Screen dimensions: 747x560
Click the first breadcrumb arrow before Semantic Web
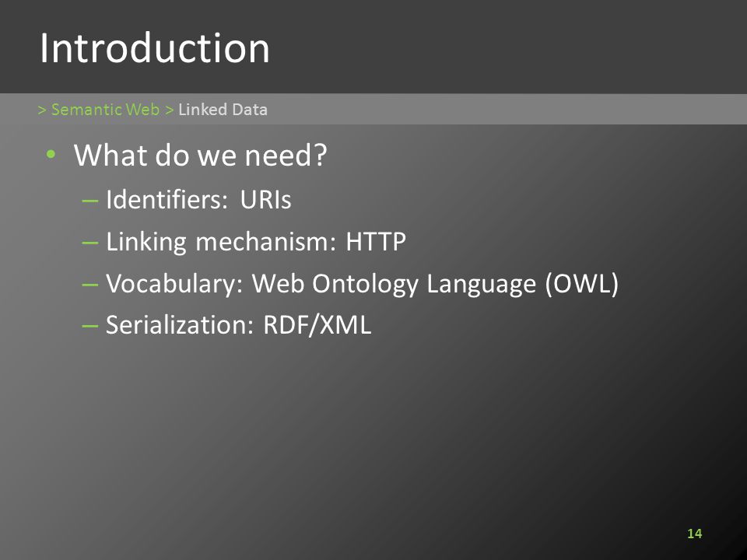(42, 110)
